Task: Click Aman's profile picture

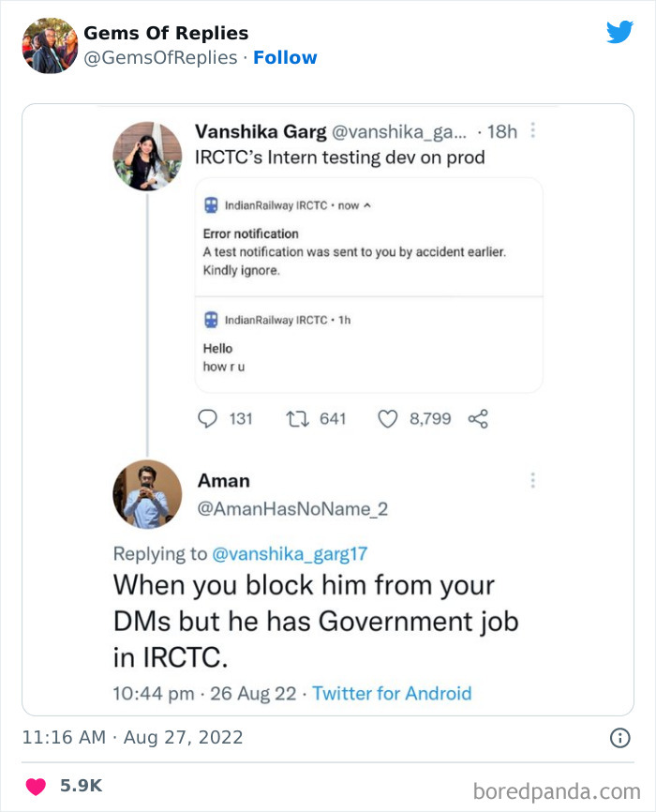Action: pyautogui.click(x=146, y=493)
